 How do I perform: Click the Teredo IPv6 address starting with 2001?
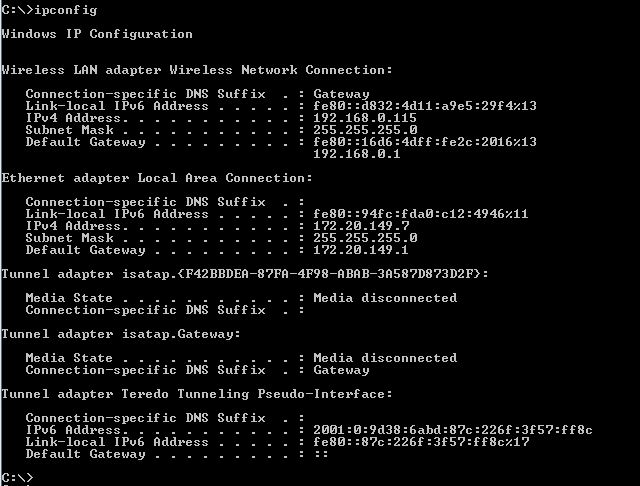coord(453,429)
